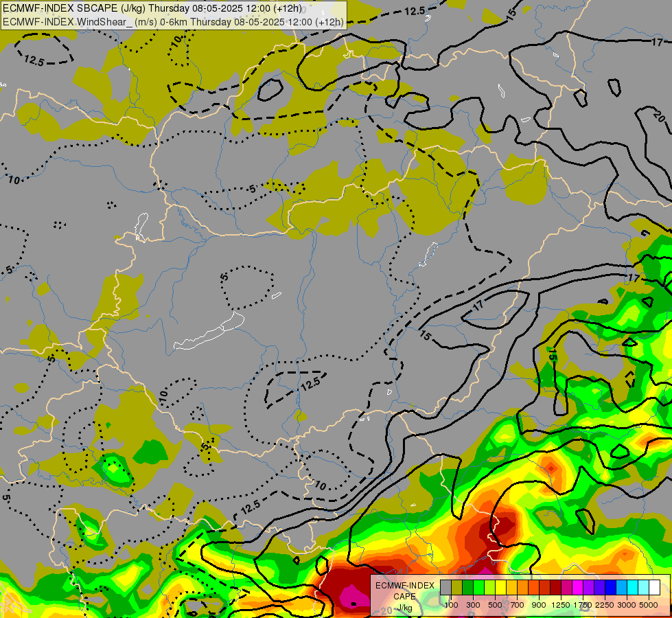Click the '100' legend scale value

tap(451, 605)
